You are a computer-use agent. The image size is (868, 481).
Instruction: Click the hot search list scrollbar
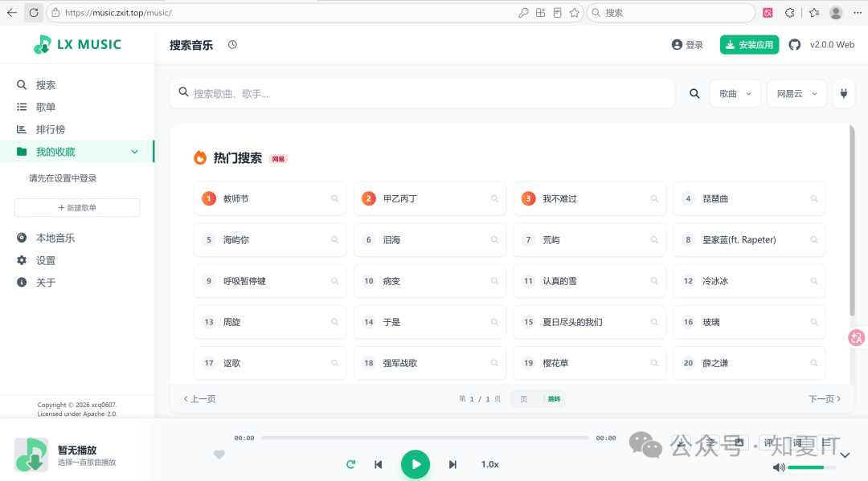852,221
